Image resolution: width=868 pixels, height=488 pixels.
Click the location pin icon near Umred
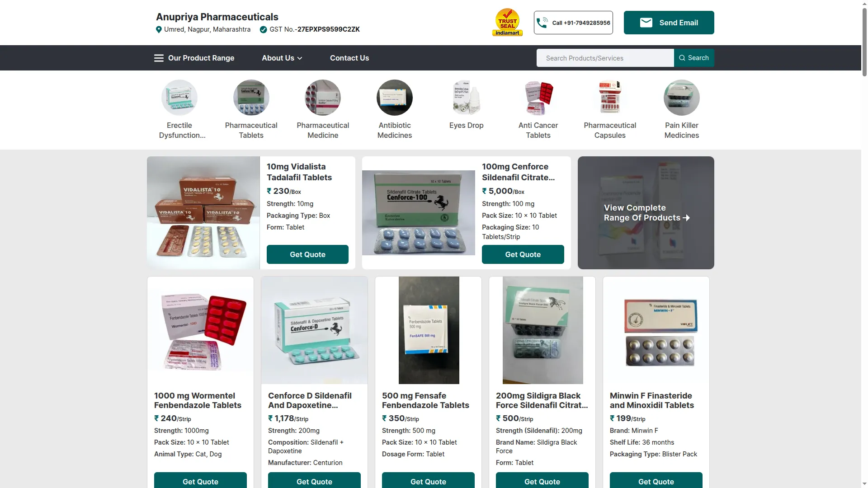(x=159, y=29)
